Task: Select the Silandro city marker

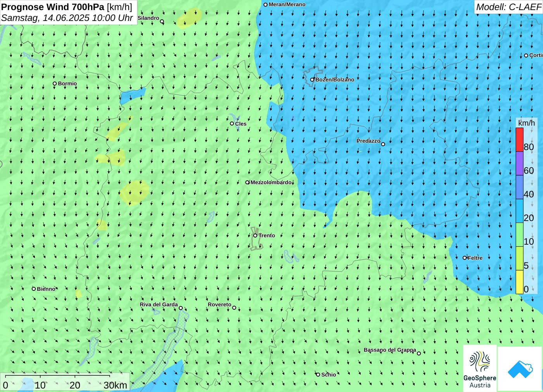Action: (162, 21)
